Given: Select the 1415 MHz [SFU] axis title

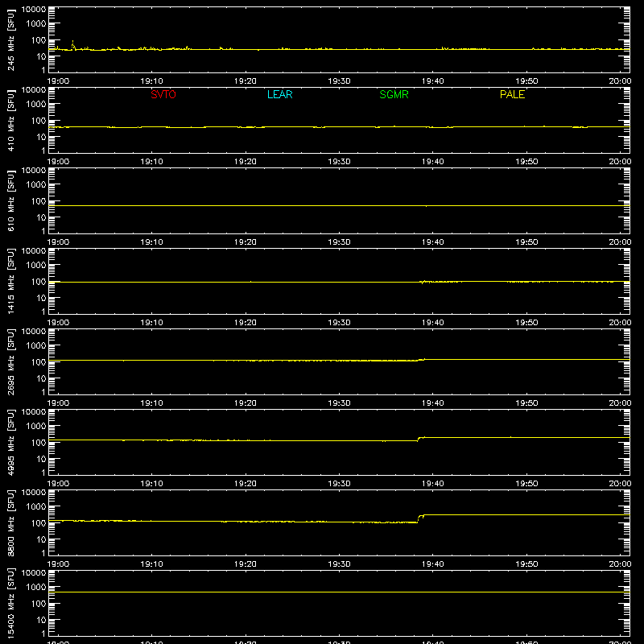Looking at the screenshot, I should pyautogui.click(x=10, y=281).
